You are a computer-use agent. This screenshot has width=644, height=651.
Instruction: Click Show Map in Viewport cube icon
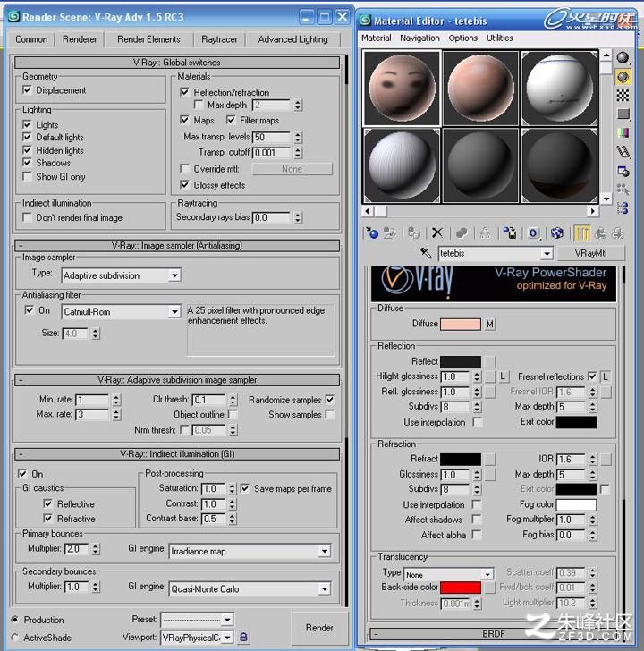coord(557,232)
